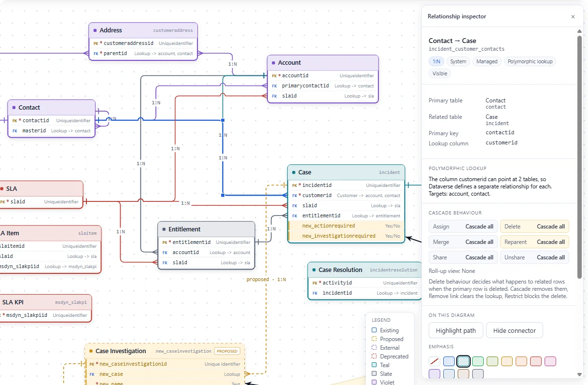Click the PK badge beside new_caseinvestigationid
Screen dimensions: 588x385
92,364
